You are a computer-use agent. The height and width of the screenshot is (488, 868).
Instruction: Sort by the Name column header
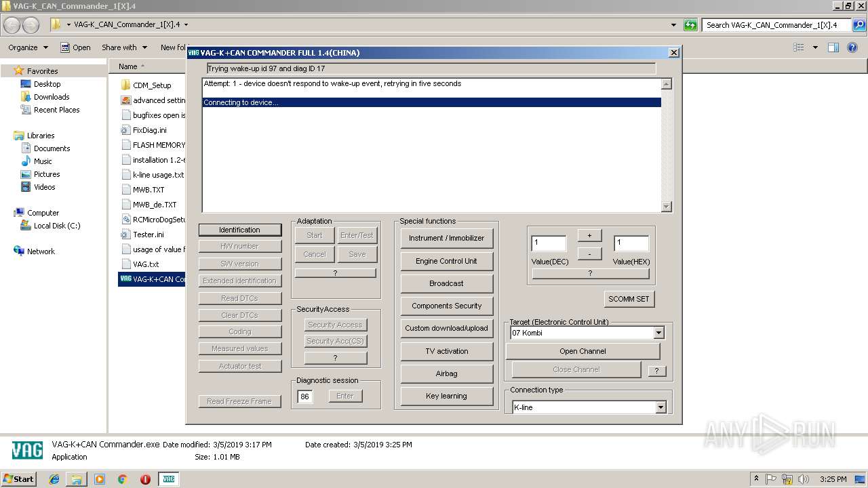127,66
